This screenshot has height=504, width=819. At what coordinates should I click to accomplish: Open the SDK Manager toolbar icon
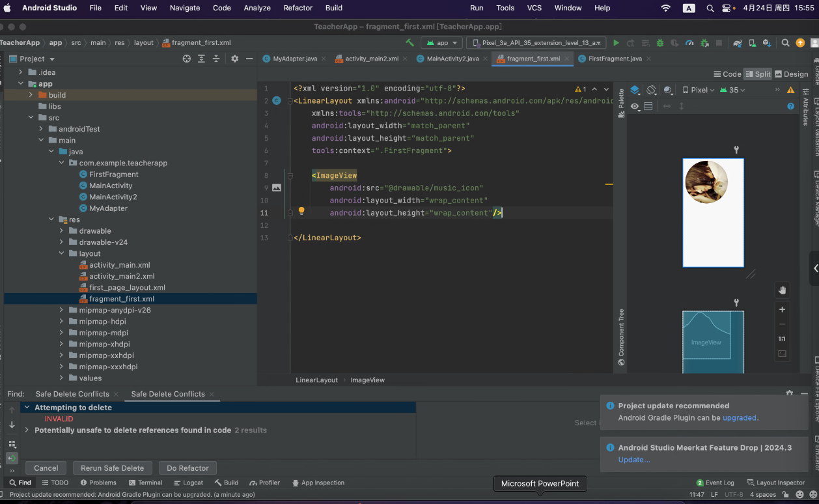click(x=768, y=43)
